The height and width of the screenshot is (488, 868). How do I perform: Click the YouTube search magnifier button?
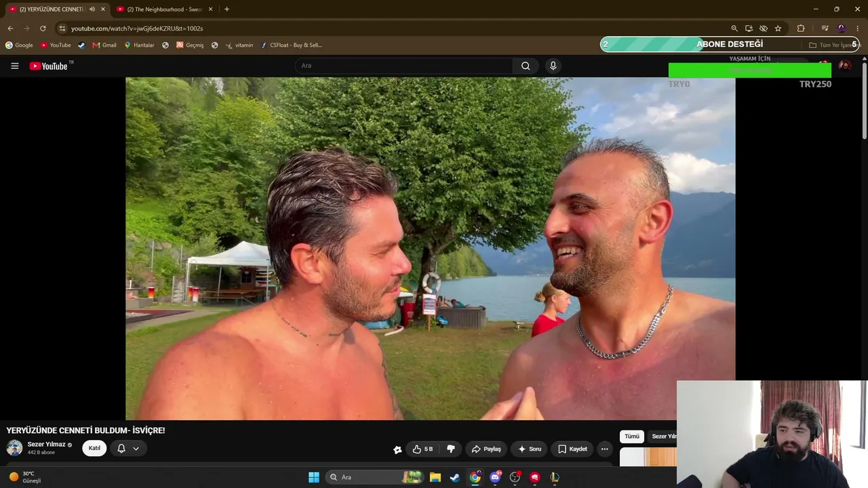[x=526, y=66]
